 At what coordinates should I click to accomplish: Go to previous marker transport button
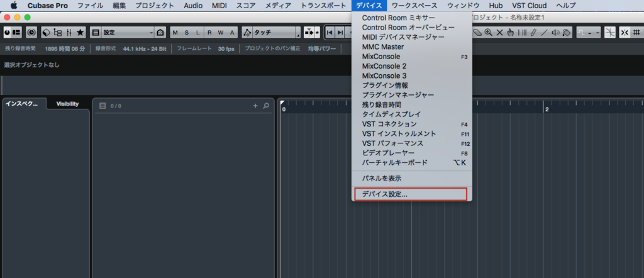[x=330, y=33]
